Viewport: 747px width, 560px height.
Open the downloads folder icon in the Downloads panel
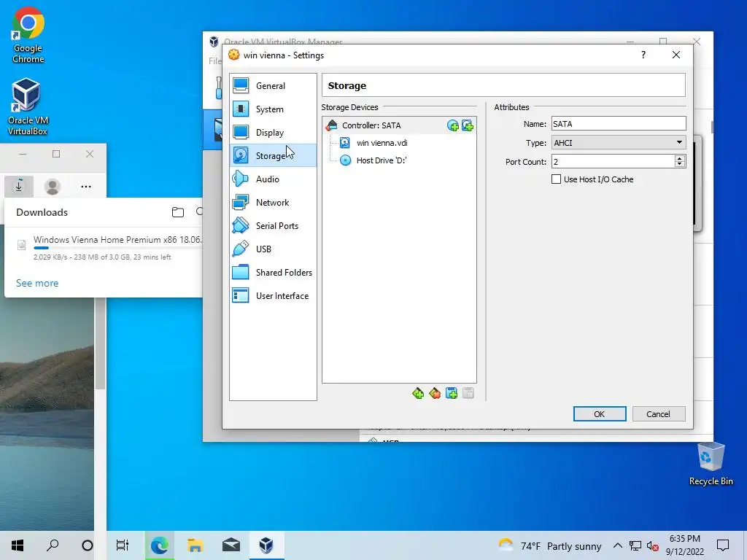178,212
